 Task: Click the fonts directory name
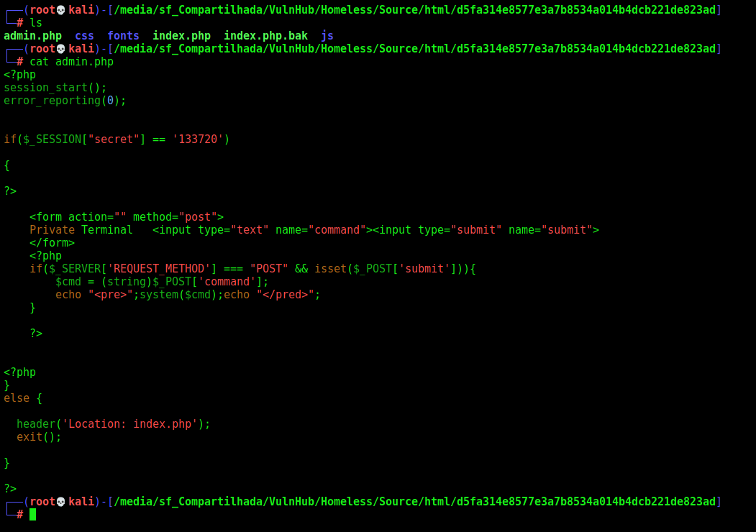tap(124, 36)
